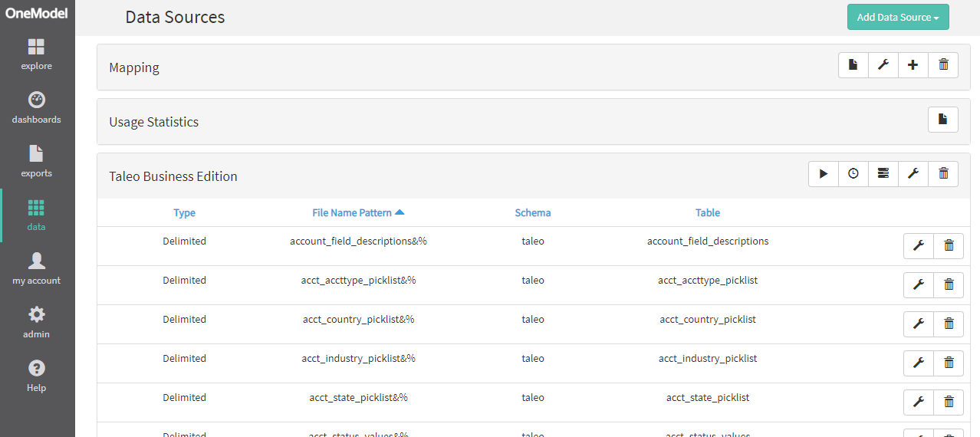Viewport: 980px width, 437px height.
Task: Delete the acct_industry_picklist row
Action: coord(949,363)
